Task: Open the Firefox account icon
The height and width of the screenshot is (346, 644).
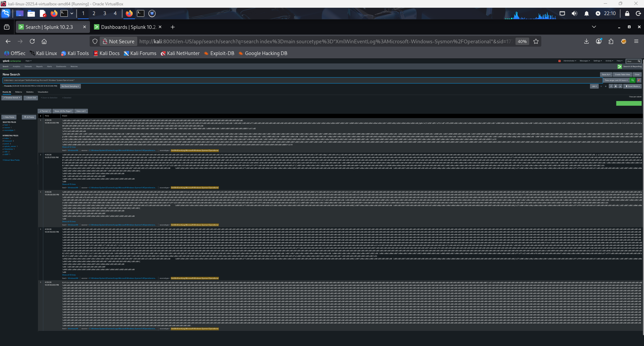Action: 599,41
